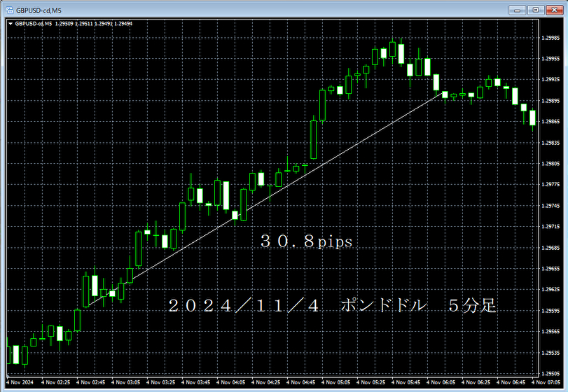
Task: Click the '4 Nov 04:45' time axis label
Action: (300, 382)
